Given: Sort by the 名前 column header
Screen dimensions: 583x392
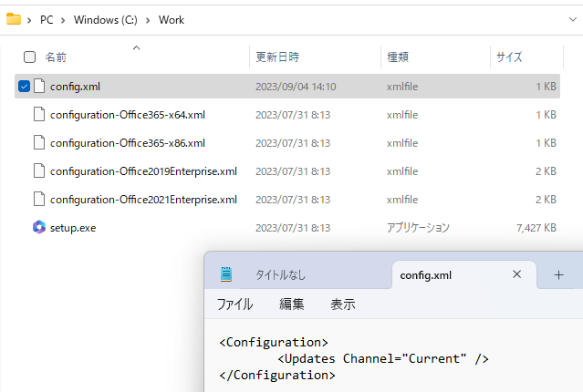Looking at the screenshot, I should 56,57.
